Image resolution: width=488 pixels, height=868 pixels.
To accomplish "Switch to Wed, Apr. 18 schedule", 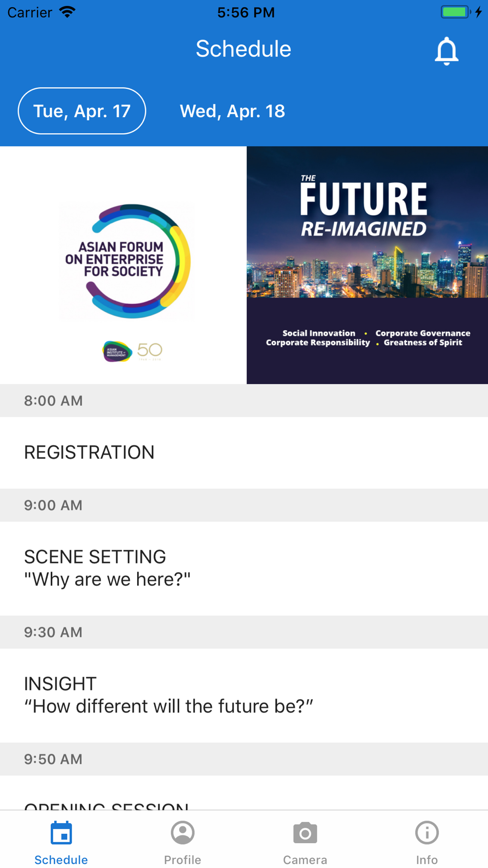I will click(x=232, y=111).
